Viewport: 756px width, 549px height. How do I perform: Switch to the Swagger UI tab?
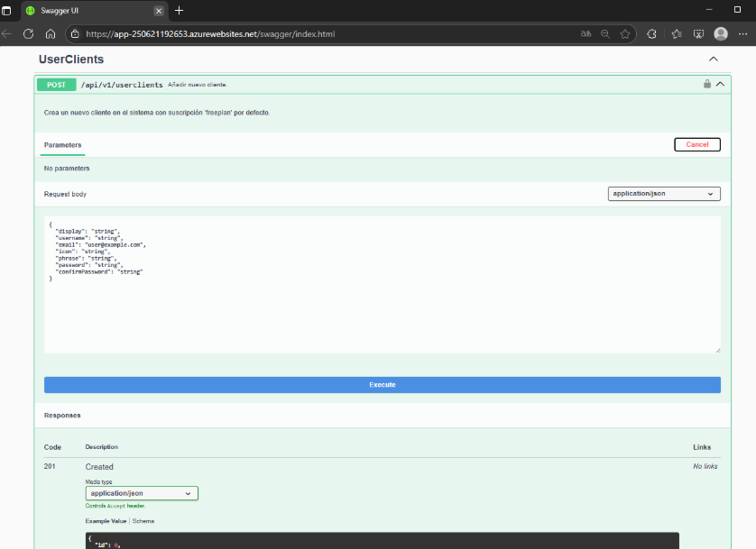pos(94,11)
